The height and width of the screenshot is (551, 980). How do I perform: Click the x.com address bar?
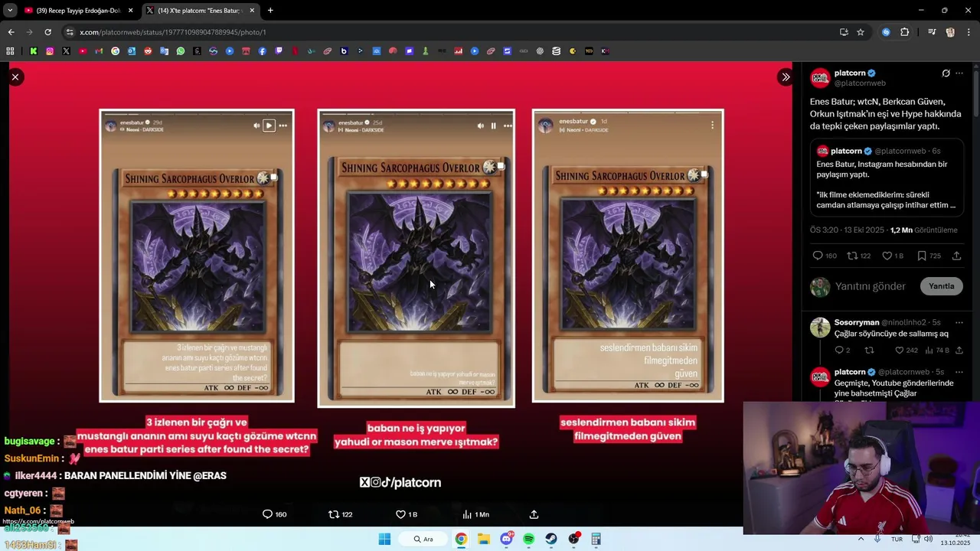click(452, 32)
